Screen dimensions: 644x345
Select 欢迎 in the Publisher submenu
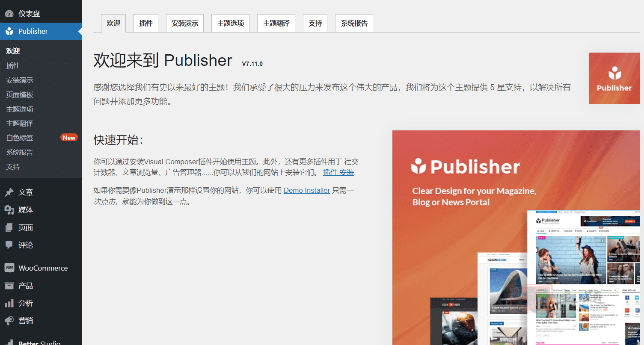click(x=13, y=51)
